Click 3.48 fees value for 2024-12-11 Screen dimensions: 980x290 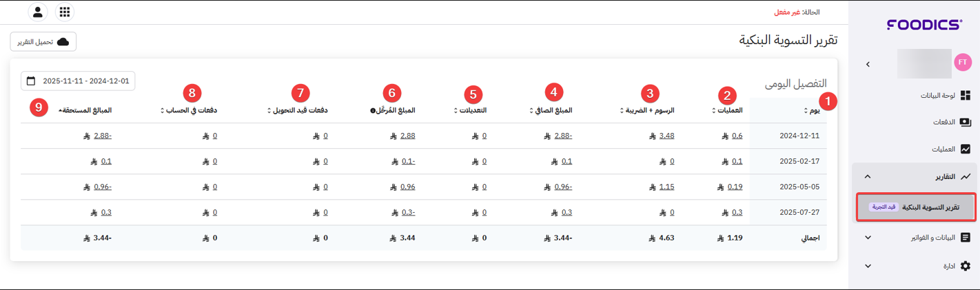[666, 136]
